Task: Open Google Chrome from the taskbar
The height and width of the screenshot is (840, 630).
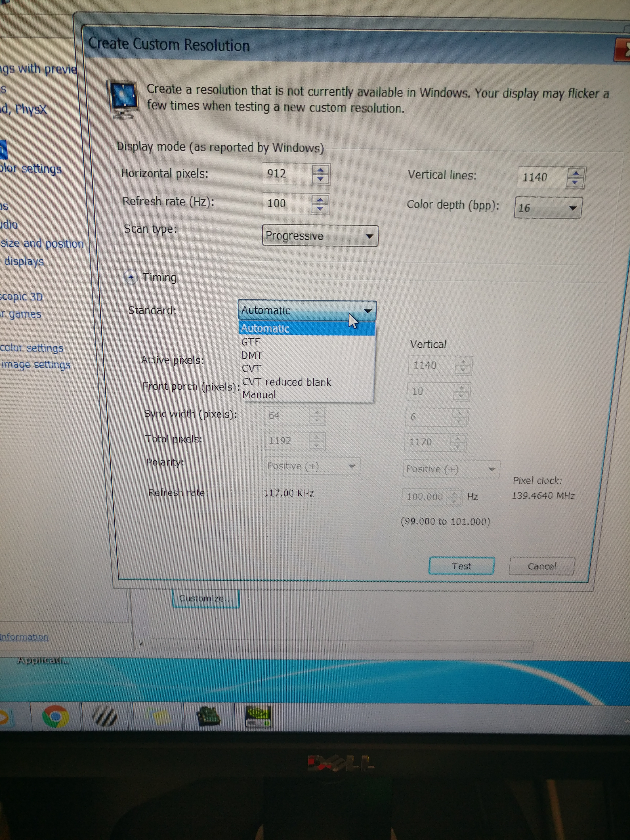Action: tap(55, 716)
